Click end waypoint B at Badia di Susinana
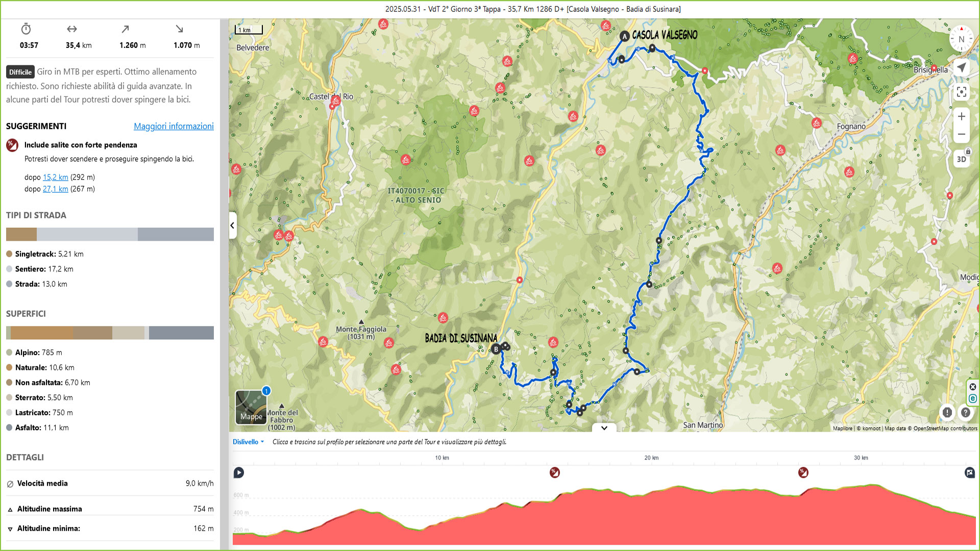Screen dimensions: 980x551 (496, 349)
